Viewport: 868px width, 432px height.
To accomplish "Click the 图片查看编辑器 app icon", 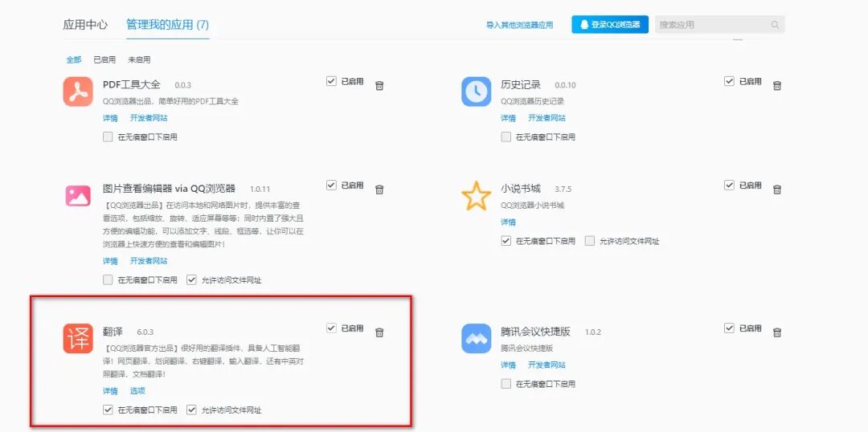I will 77,196.
